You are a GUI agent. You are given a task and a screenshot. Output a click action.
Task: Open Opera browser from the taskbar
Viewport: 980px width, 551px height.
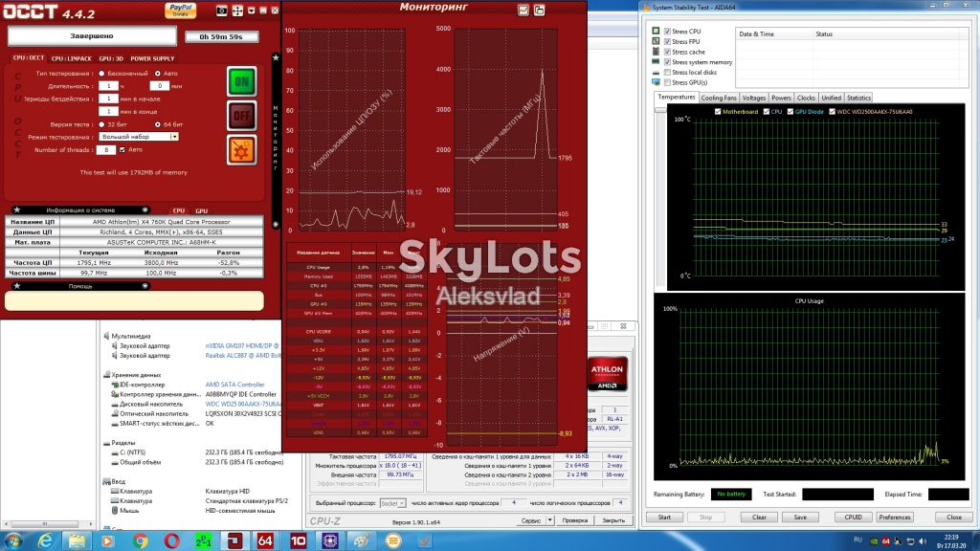click(x=172, y=541)
